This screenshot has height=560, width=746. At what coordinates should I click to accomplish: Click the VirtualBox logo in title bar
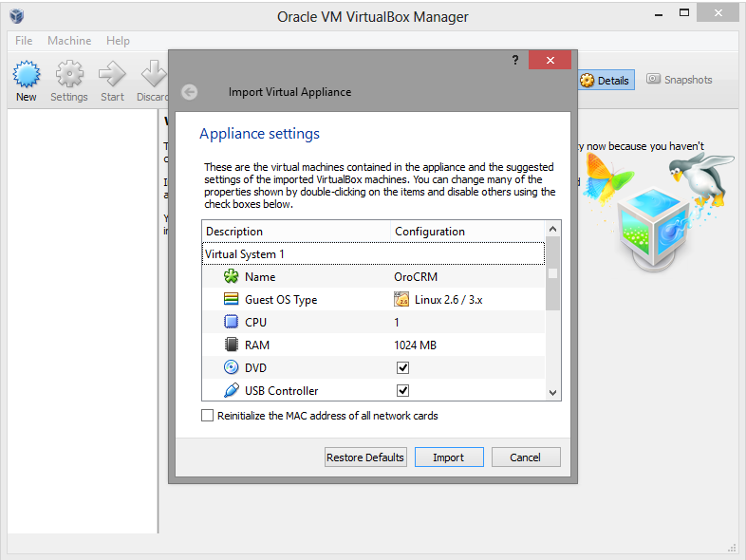[x=17, y=16]
